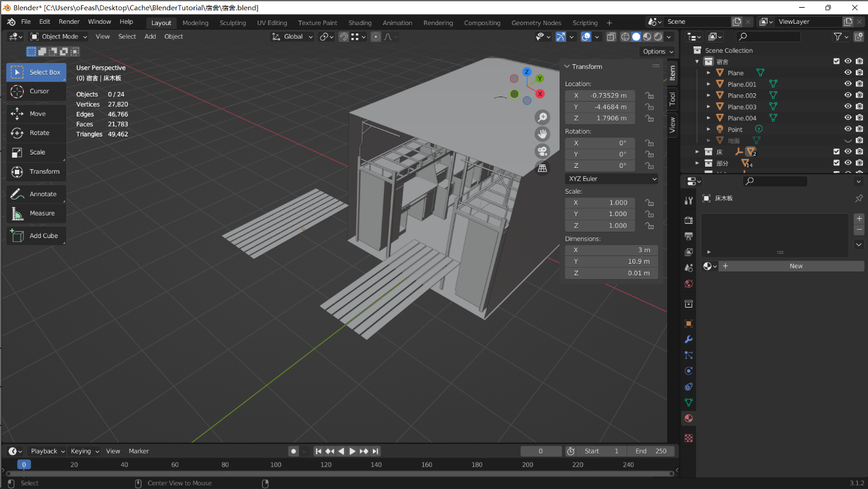Viewport: 868px width, 489px height.
Task: Toggle X-ray mode in viewport header
Action: (611, 37)
